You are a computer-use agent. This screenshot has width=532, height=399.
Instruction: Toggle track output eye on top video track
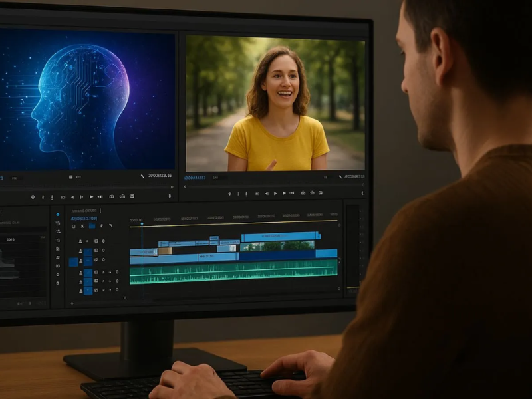click(x=96, y=241)
